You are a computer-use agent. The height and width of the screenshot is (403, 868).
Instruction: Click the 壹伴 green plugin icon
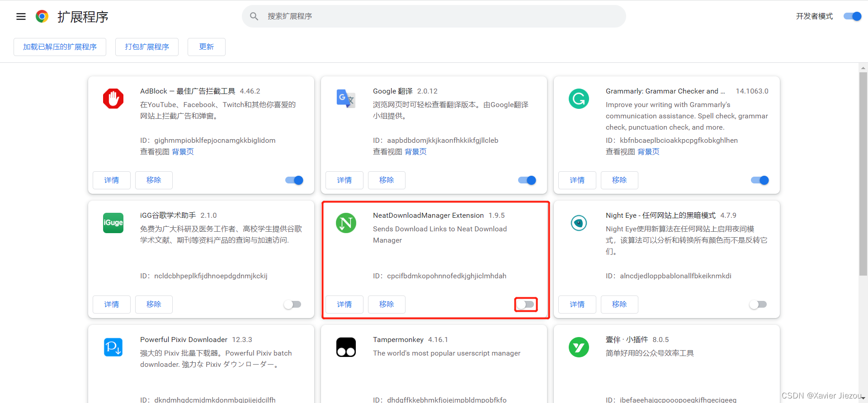(x=579, y=347)
